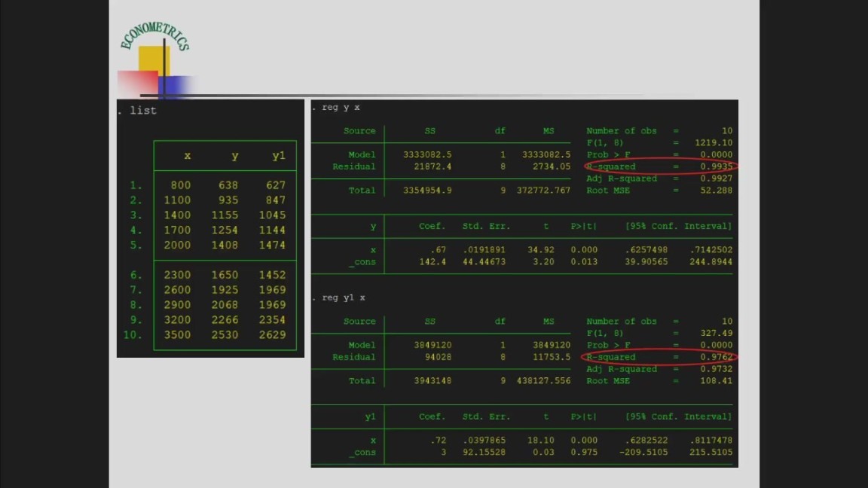Pick the y1 value 2629 in the list

pyautogui.click(x=272, y=334)
